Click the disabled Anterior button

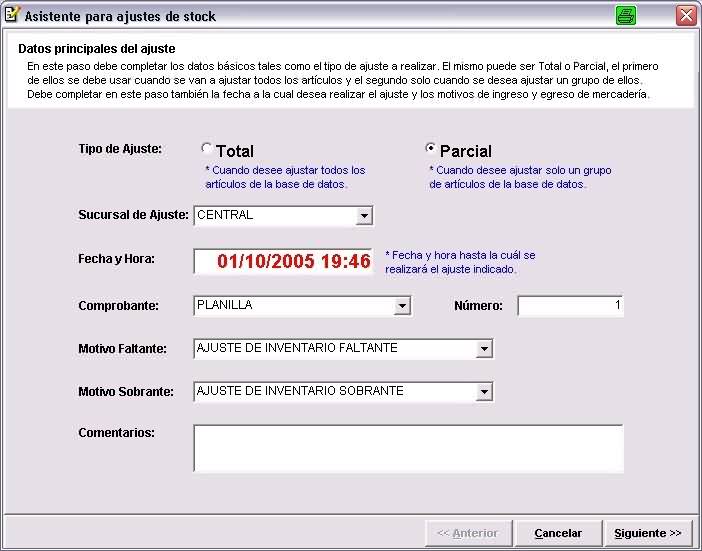(468, 533)
